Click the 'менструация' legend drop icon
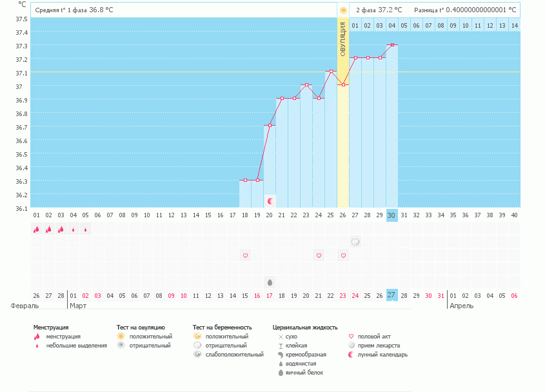 click(x=37, y=337)
